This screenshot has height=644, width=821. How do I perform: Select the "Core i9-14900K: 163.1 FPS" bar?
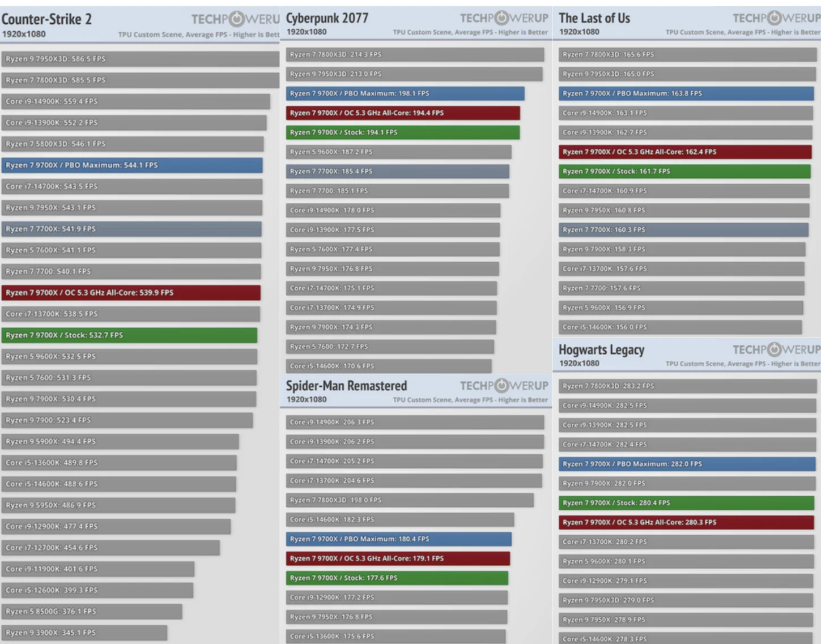(686, 113)
